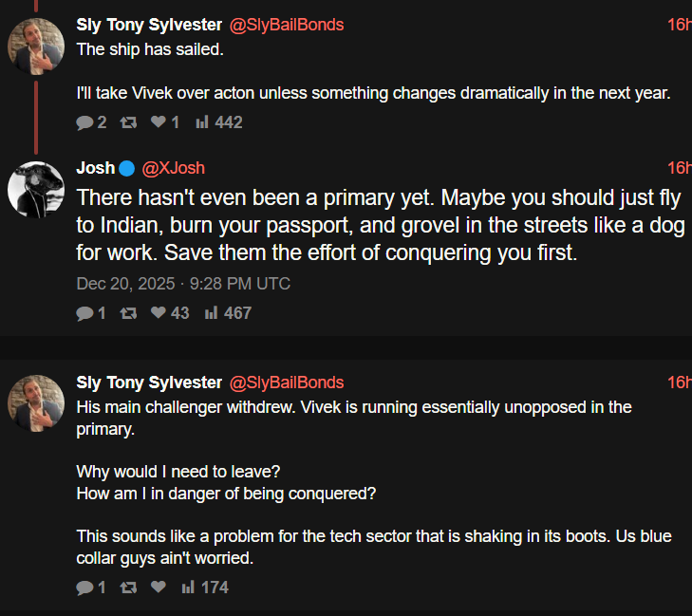Like the "The ship has sailed" post

[159, 122]
